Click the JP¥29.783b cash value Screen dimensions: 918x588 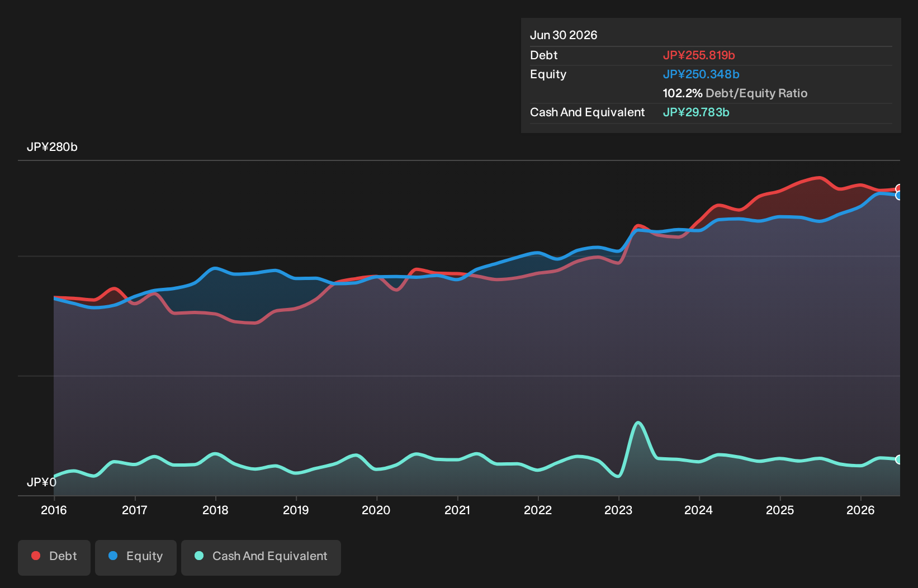point(696,112)
